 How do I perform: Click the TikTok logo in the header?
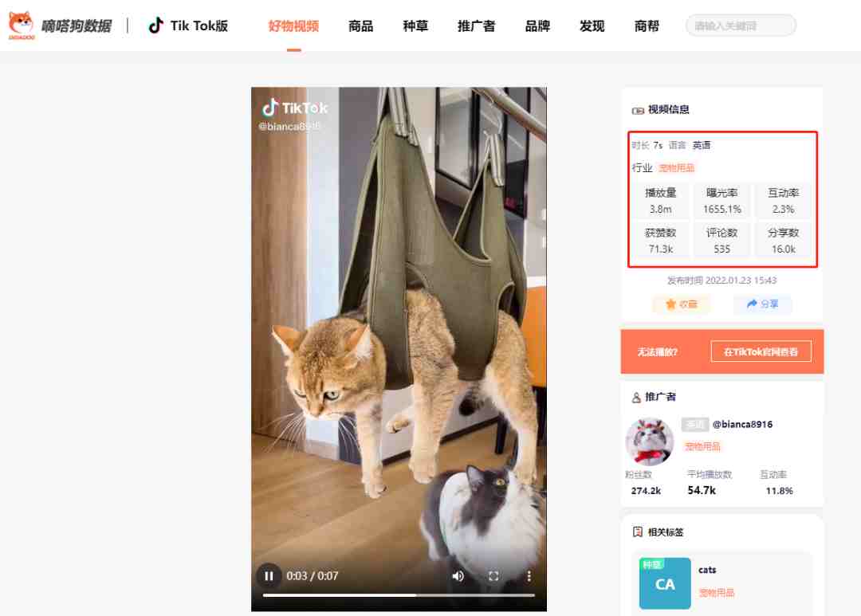(156, 26)
